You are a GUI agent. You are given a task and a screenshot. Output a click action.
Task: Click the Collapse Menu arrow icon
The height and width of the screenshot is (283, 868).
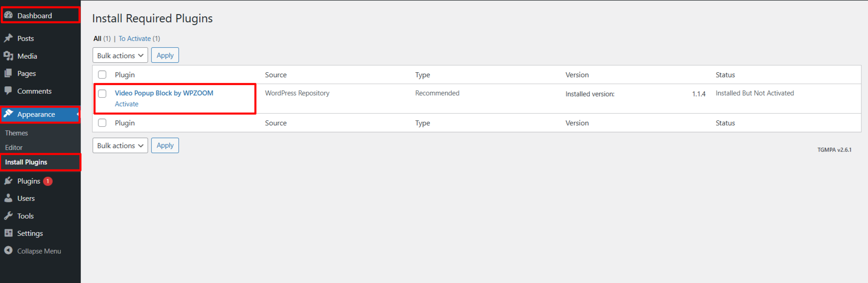point(8,250)
